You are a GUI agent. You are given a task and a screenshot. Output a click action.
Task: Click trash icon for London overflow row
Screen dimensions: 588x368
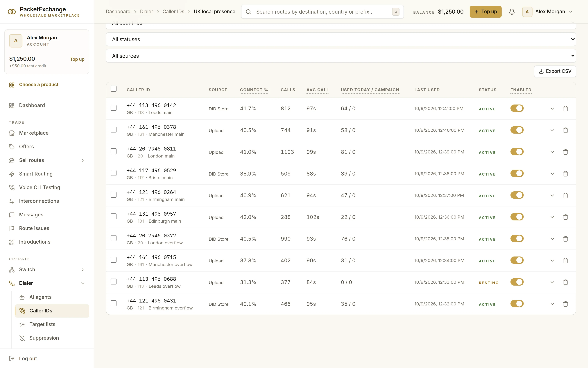click(x=565, y=239)
